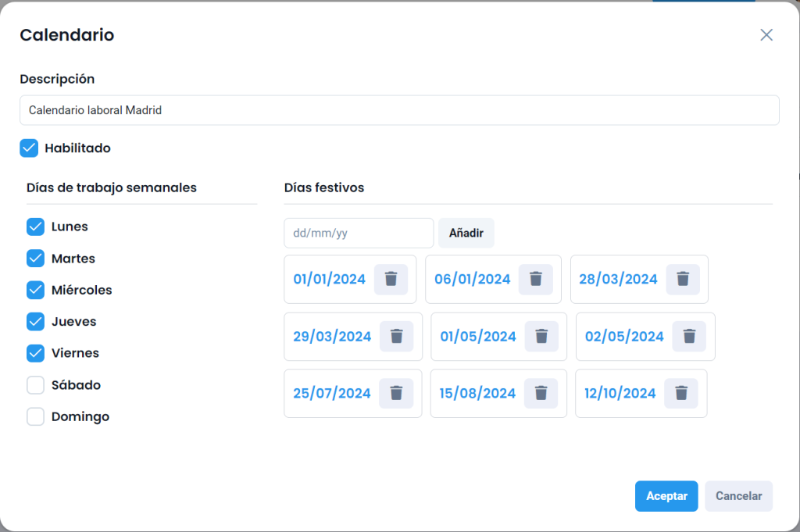Remove the 15/08/2024 holiday entry
Screen dimensions: 800x532
point(541,393)
